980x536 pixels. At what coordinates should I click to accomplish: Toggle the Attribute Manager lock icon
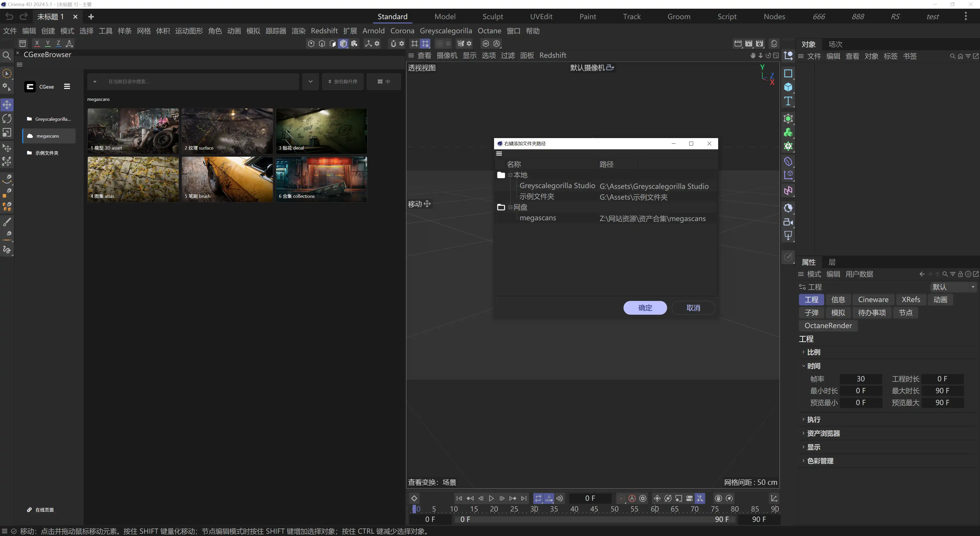(961, 274)
